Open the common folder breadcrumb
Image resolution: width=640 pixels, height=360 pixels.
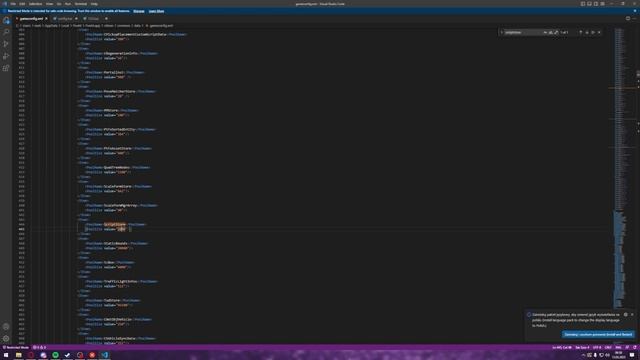click(x=123, y=25)
